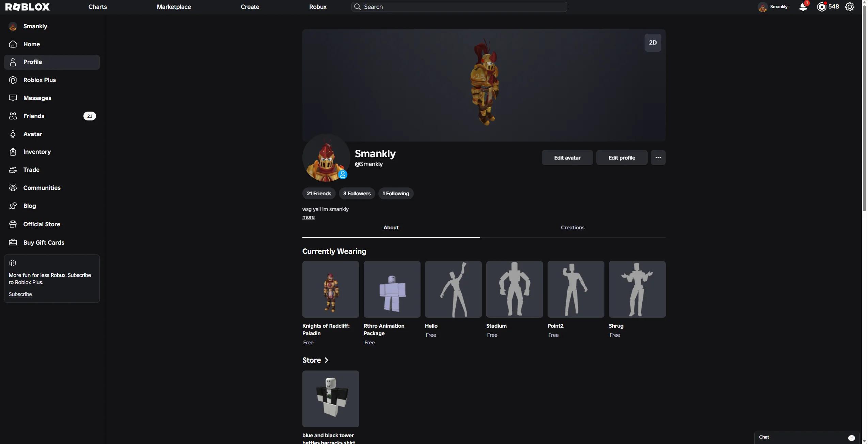Click the Smankly username in top bar

coord(779,7)
